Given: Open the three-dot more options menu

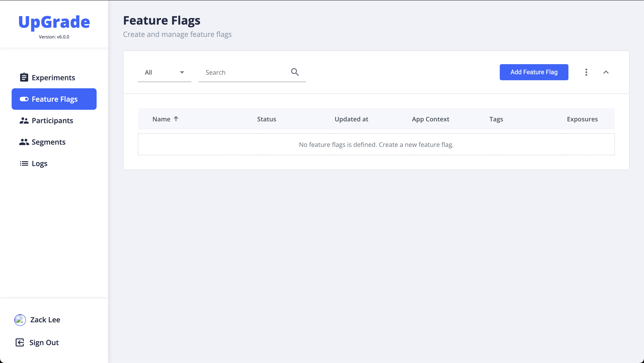Looking at the screenshot, I should 586,72.
